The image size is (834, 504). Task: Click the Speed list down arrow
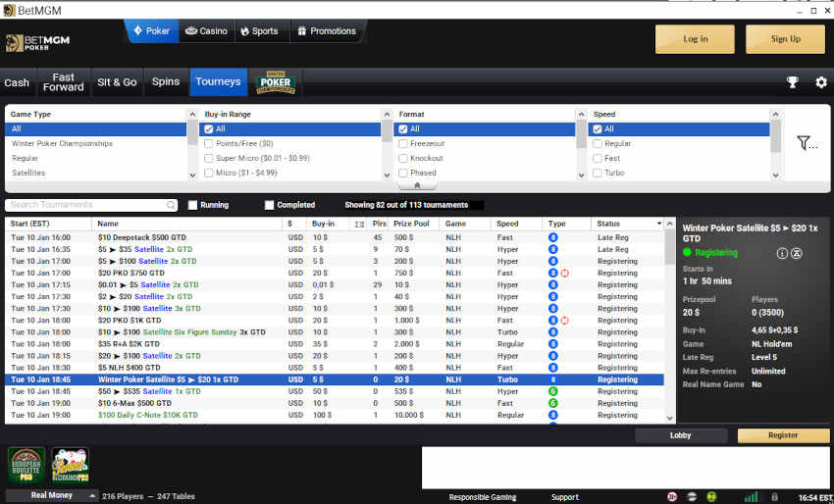[775, 175]
